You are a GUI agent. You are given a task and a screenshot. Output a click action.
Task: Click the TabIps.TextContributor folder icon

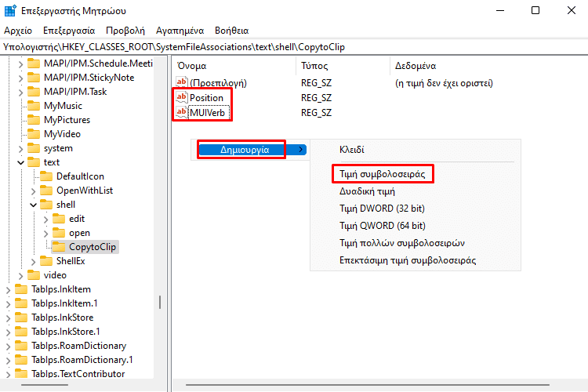pyautogui.click(x=21, y=374)
